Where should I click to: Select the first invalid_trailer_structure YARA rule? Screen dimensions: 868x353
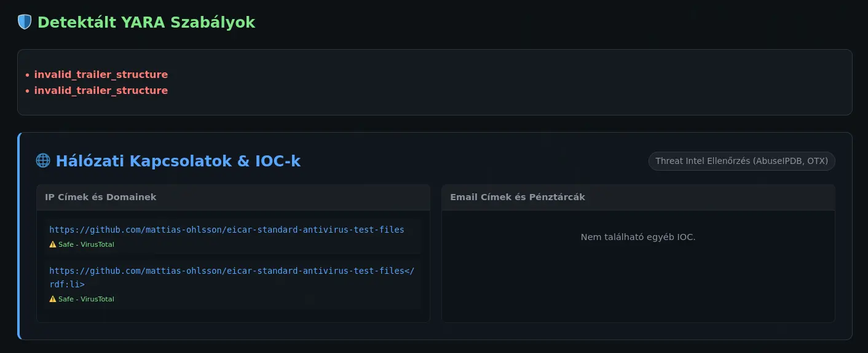click(101, 75)
